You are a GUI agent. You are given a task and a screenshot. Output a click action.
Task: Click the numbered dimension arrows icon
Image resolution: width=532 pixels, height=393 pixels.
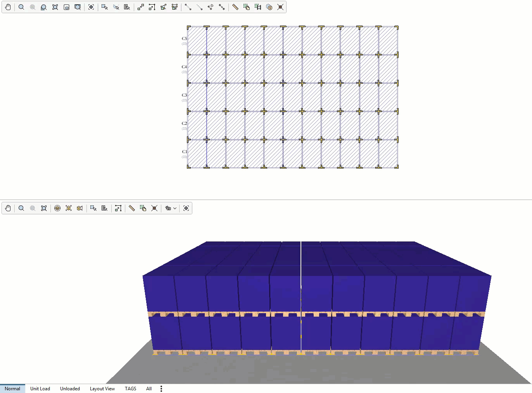(211, 7)
